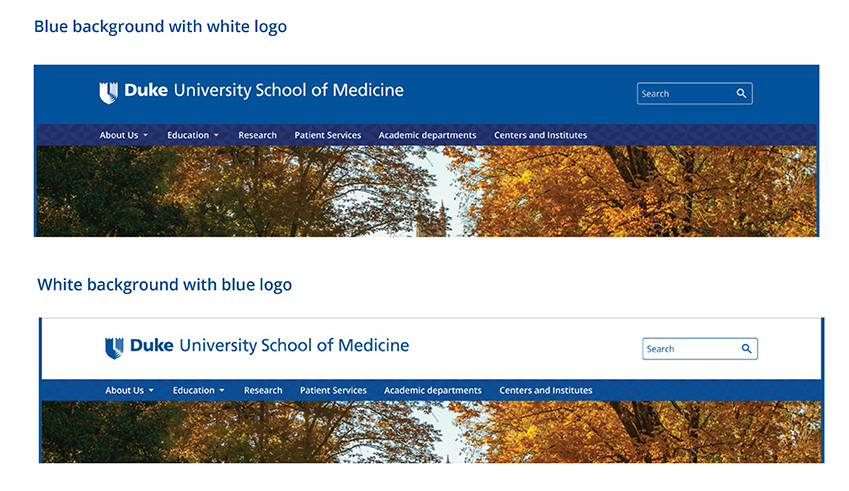The height and width of the screenshot is (491, 849).
Task: Click magnifier icon in blue header search
Action: (741, 94)
